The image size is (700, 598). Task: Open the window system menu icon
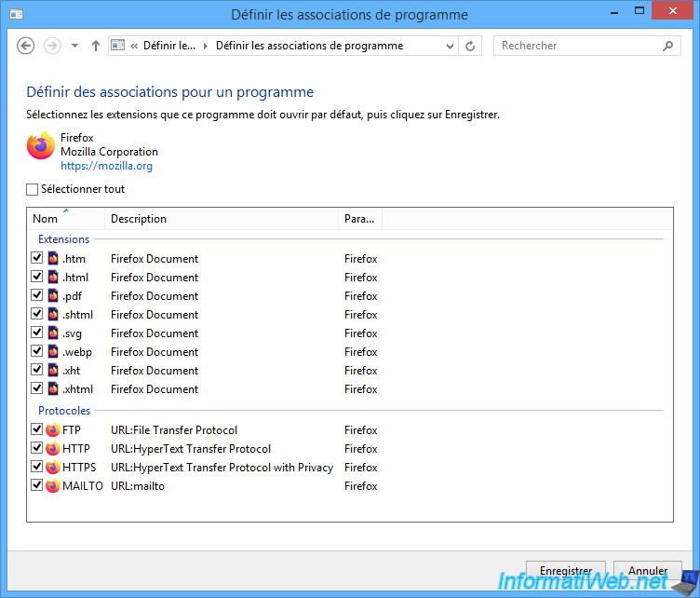(x=17, y=14)
